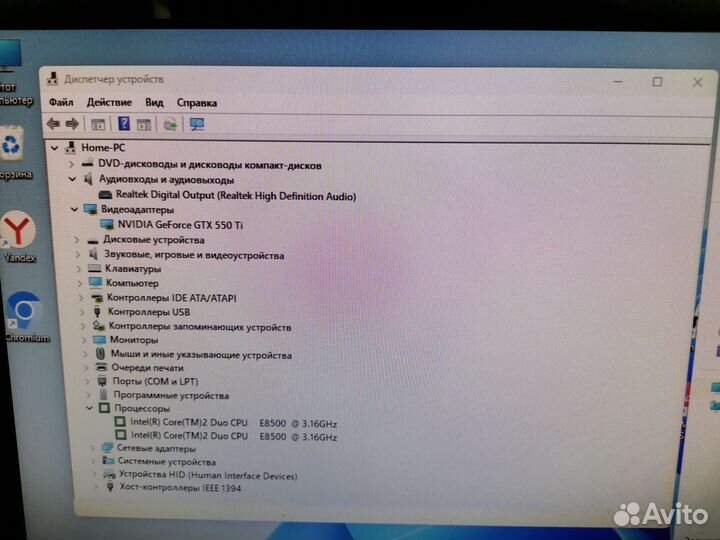The image size is (720, 540).
Task: Expand Звуковые, игровые и видеоустройства node
Action: pos(78,254)
